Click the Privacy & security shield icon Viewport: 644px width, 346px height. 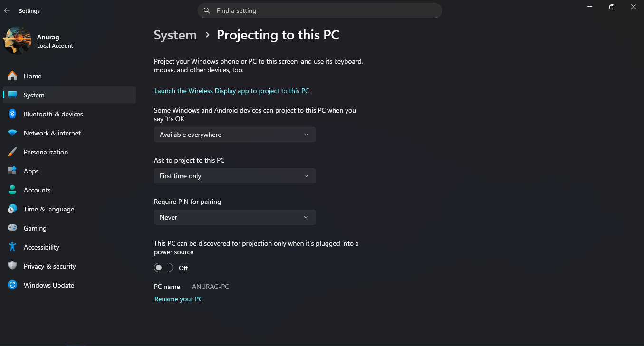[x=12, y=266]
